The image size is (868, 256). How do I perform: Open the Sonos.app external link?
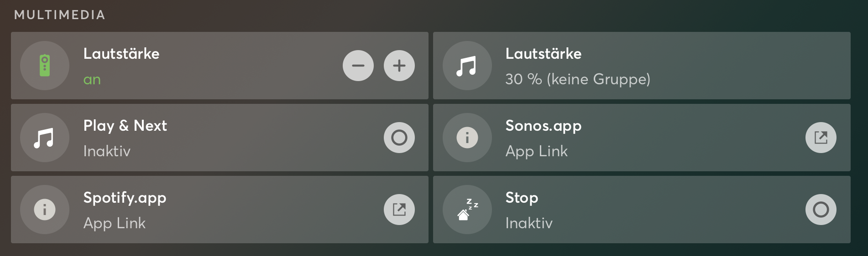(821, 138)
